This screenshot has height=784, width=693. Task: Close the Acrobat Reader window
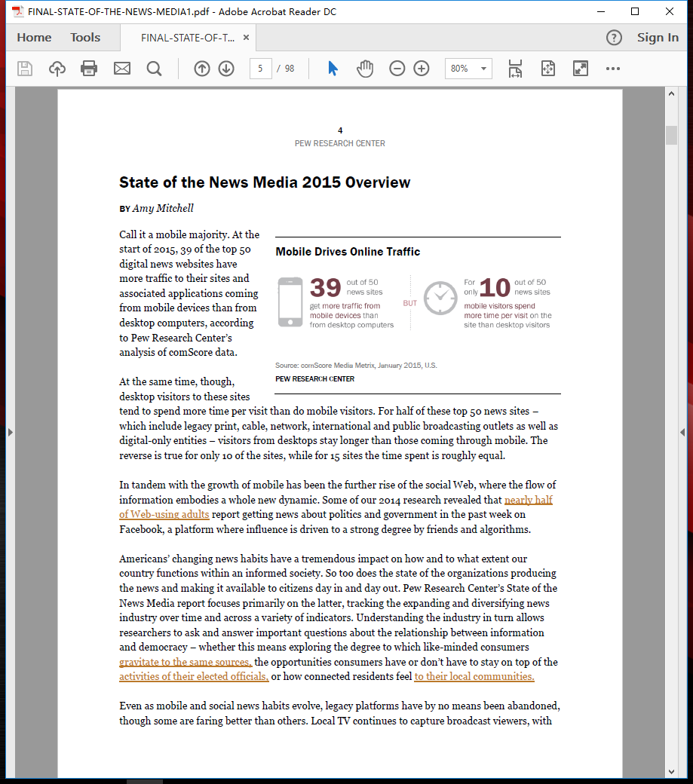coord(670,11)
